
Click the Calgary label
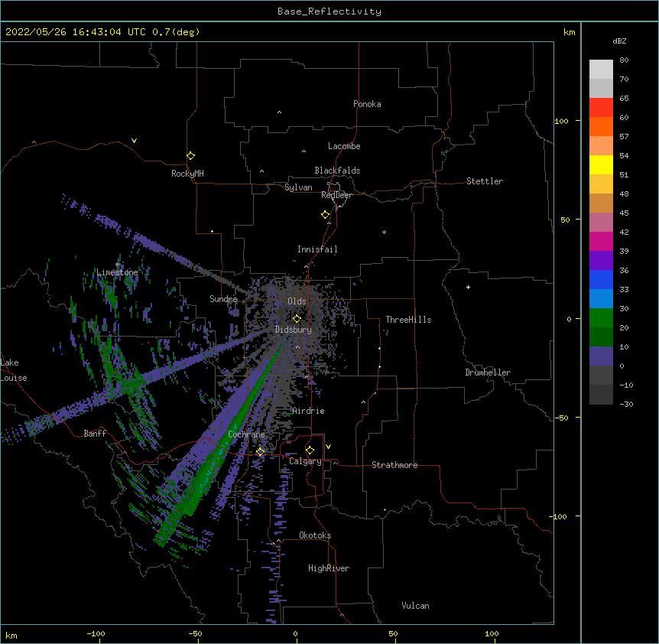pyautogui.click(x=305, y=461)
